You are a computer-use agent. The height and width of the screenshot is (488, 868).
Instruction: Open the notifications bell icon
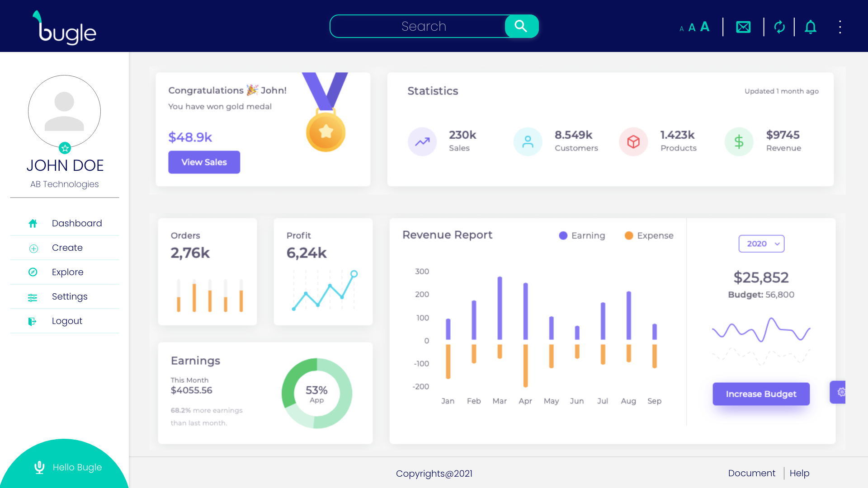point(811,27)
